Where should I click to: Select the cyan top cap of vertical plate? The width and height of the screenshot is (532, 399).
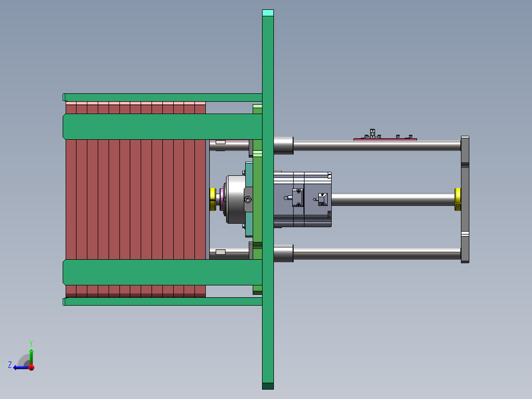[x=267, y=13]
